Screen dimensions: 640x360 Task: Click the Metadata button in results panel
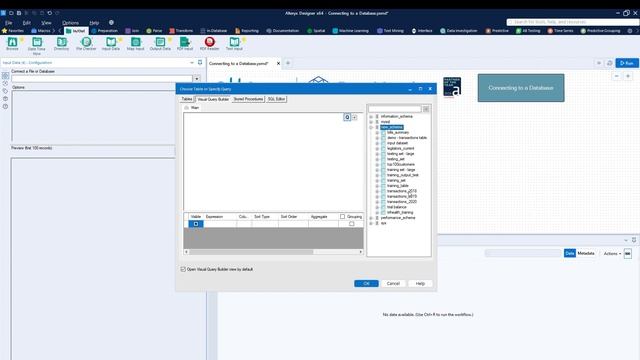[586, 253]
